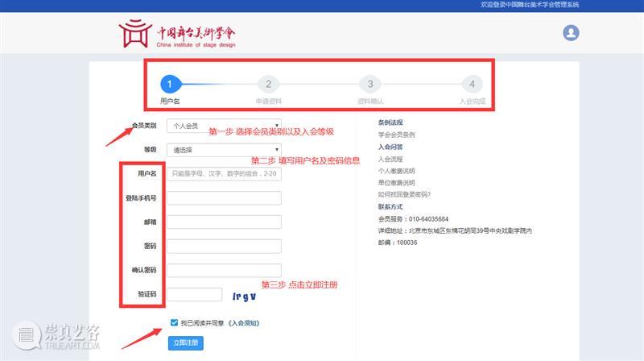Focus the 验证码 input field

(x=194, y=294)
